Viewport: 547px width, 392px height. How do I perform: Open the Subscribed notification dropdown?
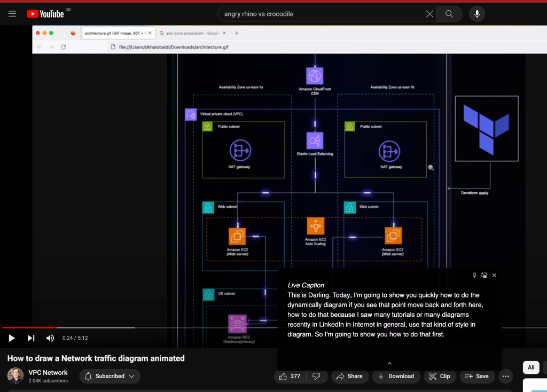point(110,377)
